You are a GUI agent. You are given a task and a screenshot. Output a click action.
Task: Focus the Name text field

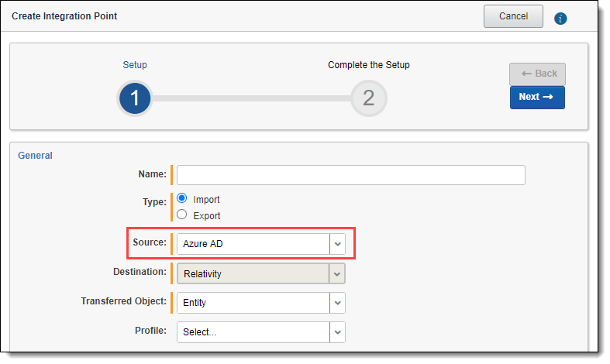[350, 175]
